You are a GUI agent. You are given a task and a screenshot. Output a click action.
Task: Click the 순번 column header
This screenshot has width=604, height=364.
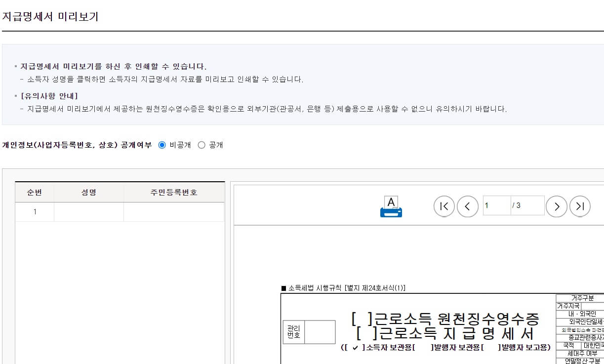tap(35, 193)
